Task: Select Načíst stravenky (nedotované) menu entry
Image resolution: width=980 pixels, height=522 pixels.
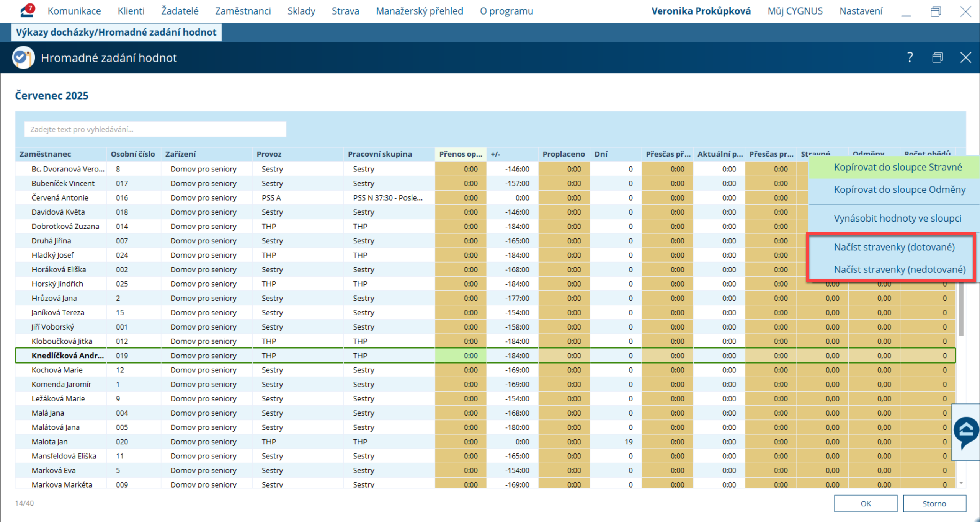Action: click(899, 269)
